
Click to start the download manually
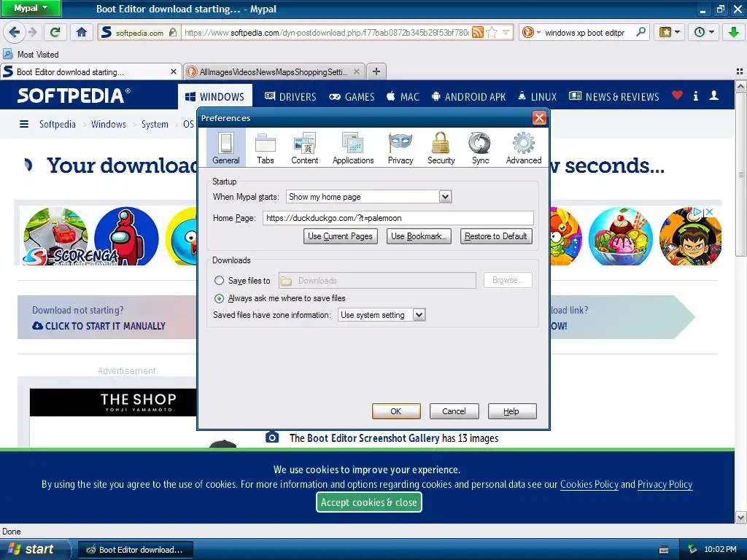(x=99, y=326)
